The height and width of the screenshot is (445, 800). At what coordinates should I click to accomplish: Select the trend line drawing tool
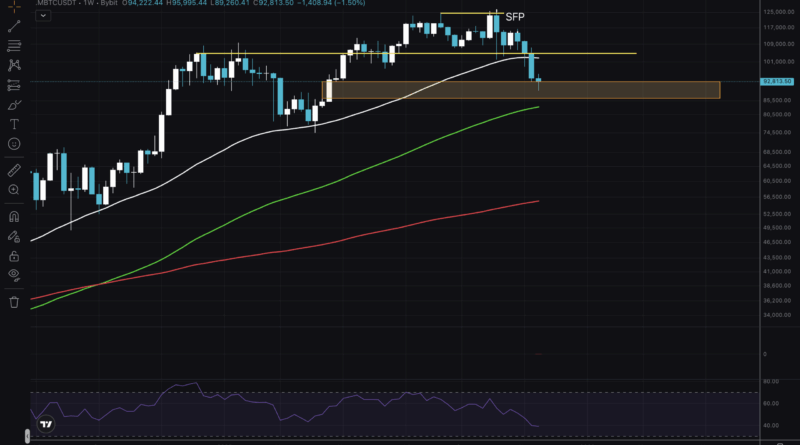coord(14,26)
